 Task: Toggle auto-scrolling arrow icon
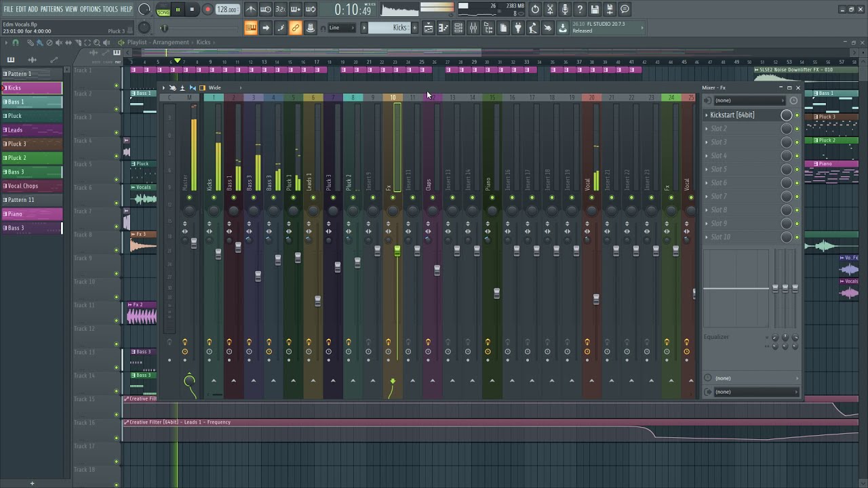pos(266,28)
